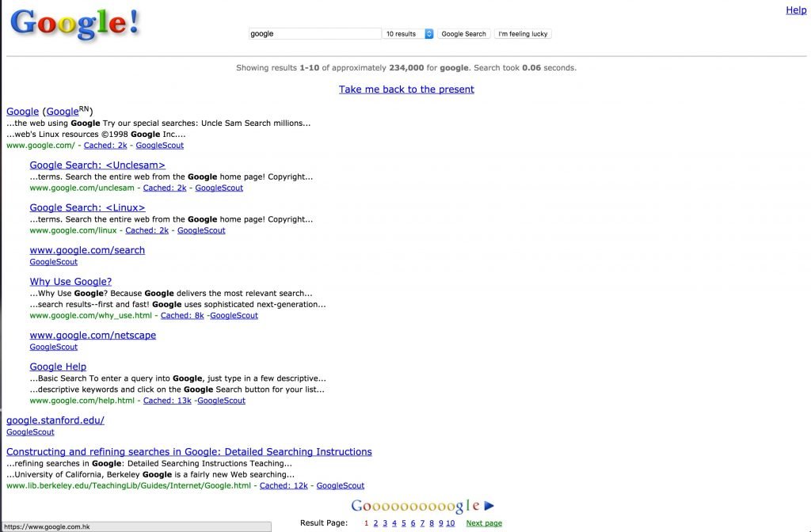
Task: Open the google.stanford.edu/ result
Action: tap(55, 420)
